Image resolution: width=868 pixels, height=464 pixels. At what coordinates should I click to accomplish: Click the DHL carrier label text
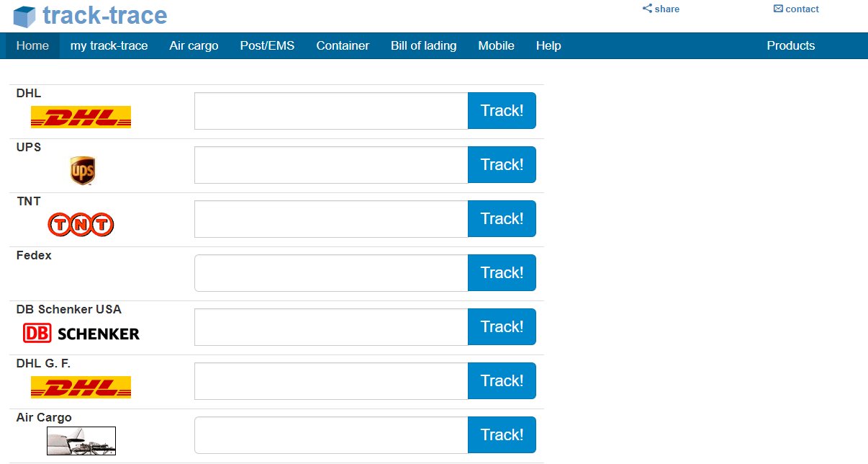(29, 93)
